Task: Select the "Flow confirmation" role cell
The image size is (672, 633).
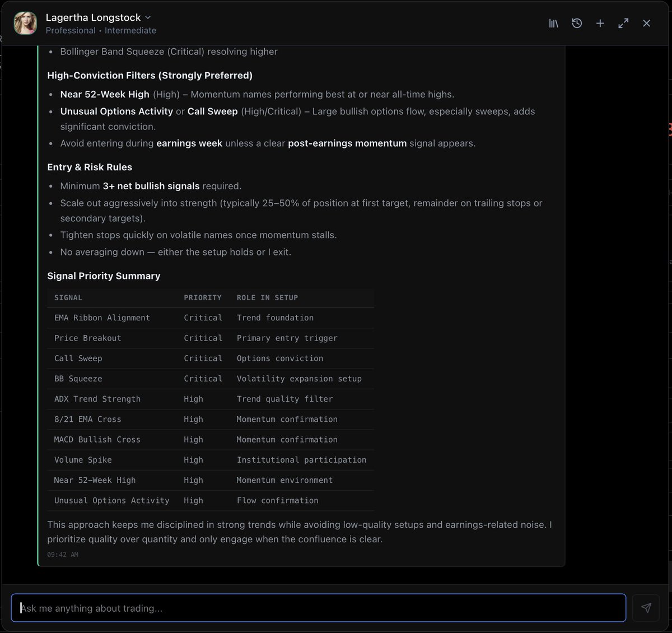Action: tap(277, 500)
